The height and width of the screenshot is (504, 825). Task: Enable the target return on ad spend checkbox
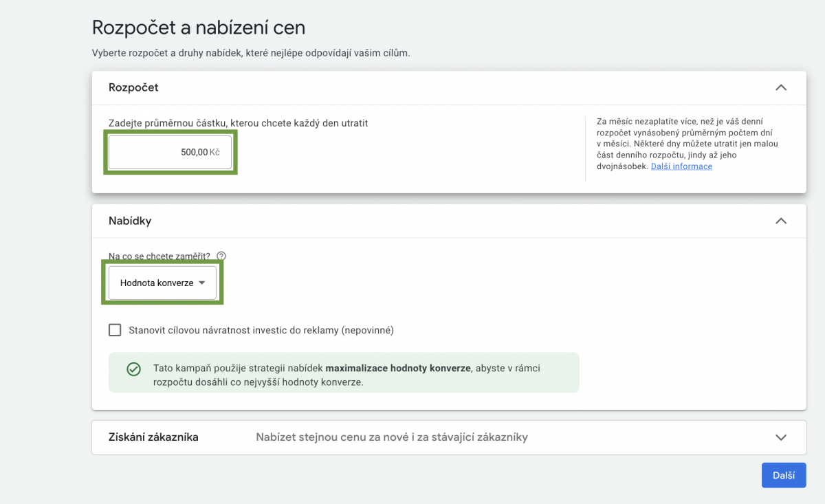pyautogui.click(x=115, y=330)
